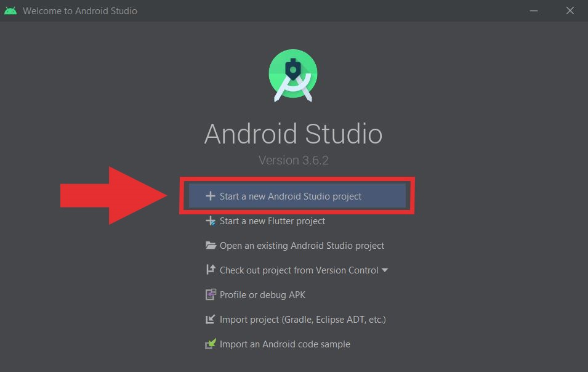This screenshot has height=372, width=588.
Task: Click the Import project arrow icon
Action: [x=211, y=319]
